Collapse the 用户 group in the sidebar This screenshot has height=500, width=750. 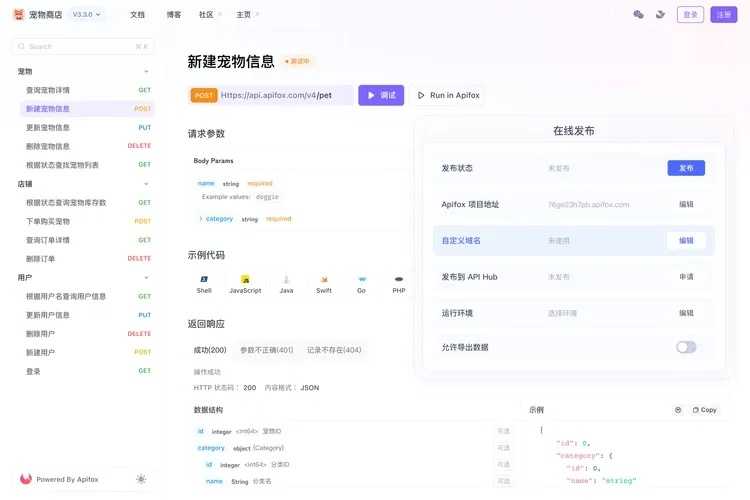146,278
